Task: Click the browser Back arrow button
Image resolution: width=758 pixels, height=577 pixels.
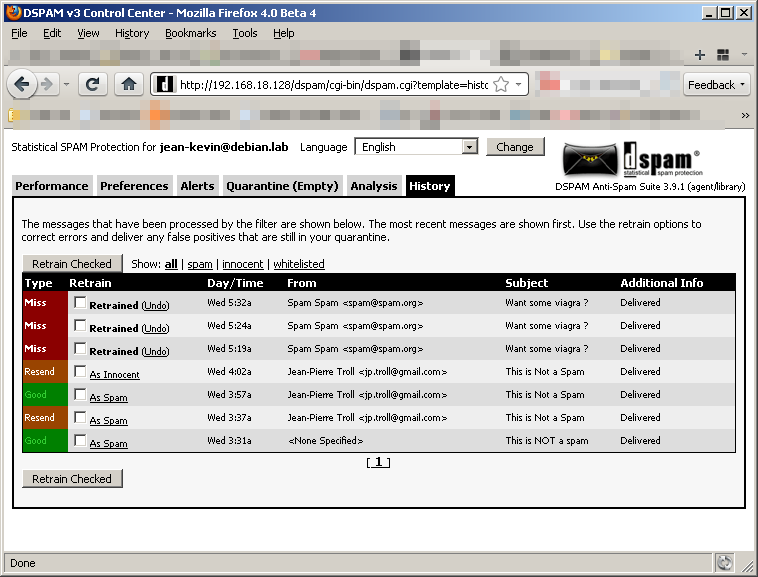Action: coord(22,84)
